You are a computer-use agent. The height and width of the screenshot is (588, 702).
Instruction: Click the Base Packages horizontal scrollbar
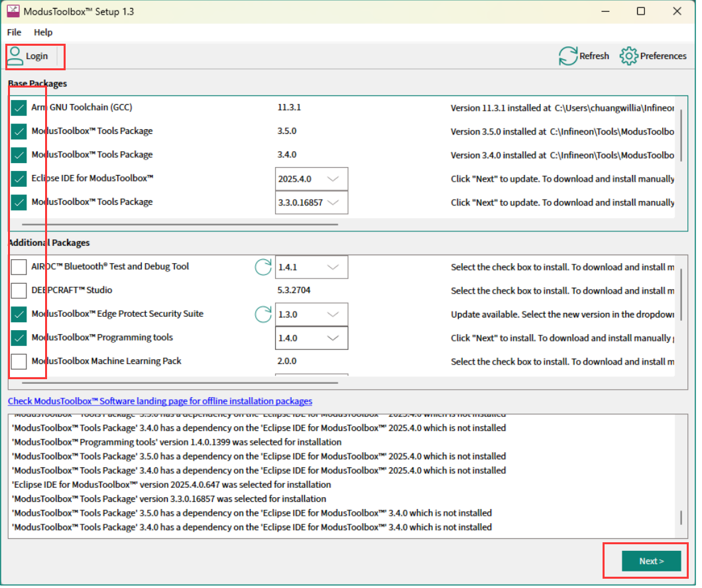coord(181,225)
